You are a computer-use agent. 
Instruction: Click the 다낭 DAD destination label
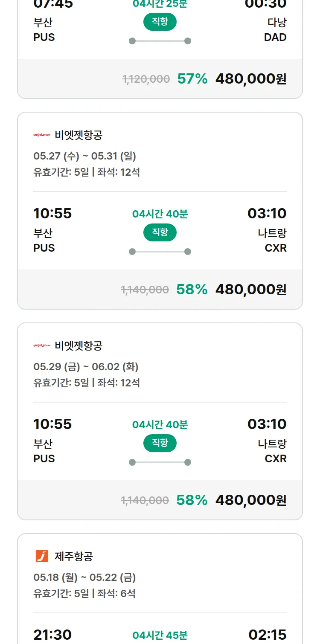(x=276, y=29)
